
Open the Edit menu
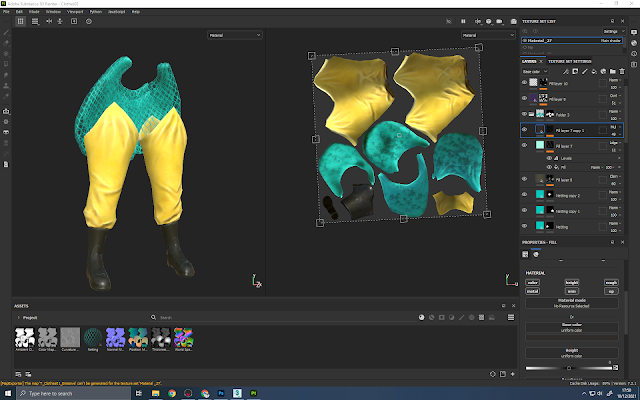coord(19,12)
